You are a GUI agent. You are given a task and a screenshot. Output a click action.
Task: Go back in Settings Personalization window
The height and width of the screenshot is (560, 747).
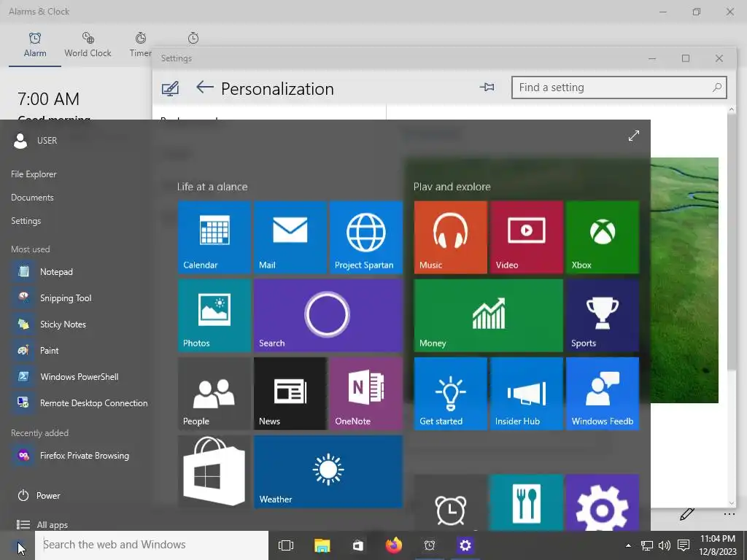coord(205,87)
